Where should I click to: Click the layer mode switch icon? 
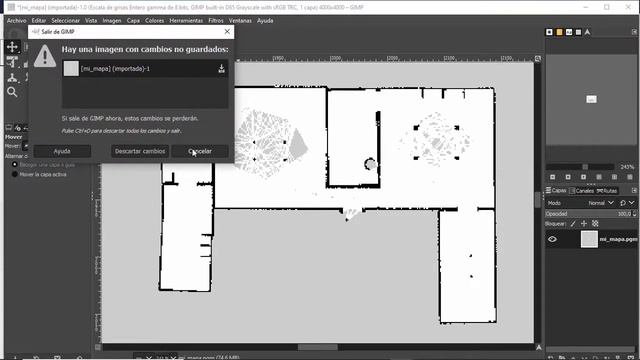622,203
